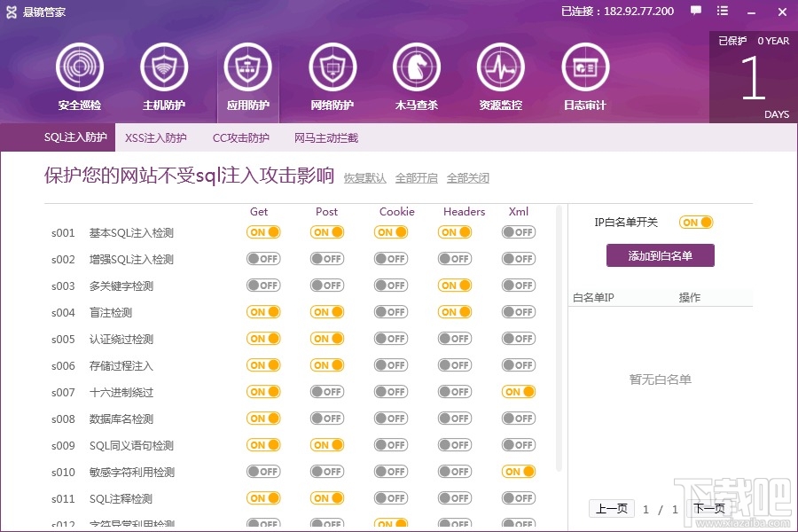Click the 添加到白名单 button
Viewport: 798px width, 532px height.
660,255
